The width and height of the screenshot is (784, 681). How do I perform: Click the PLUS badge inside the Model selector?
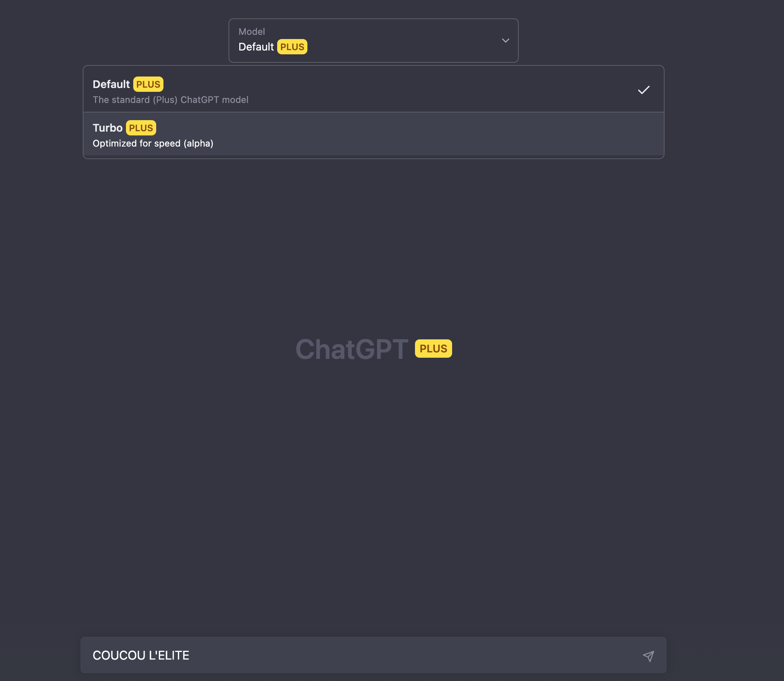(292, 47)
